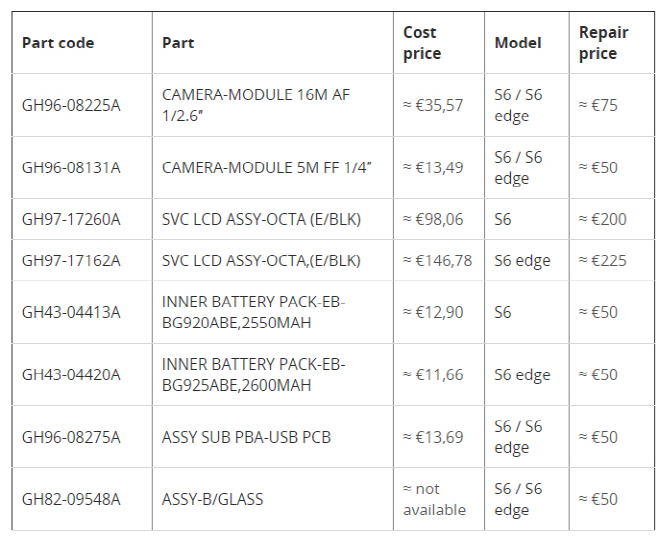Click the "Part" column header
The height and width of the screenshot is (537, 660).
coord(178,43)
